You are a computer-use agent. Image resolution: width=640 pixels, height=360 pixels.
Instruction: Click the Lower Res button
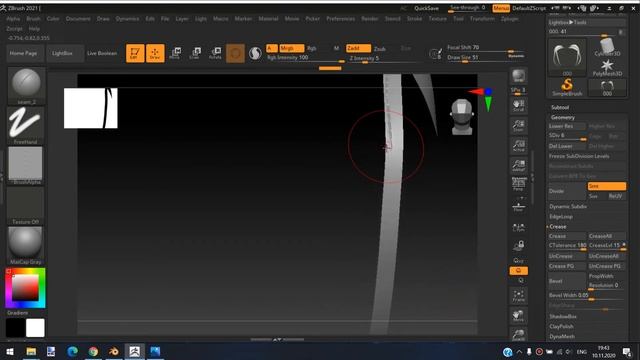[x=567, y=126]
